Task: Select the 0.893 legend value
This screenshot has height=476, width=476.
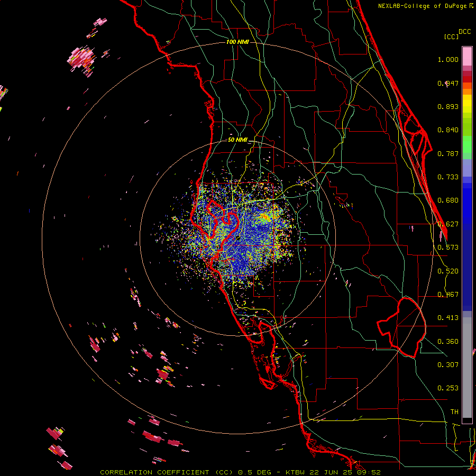Action: (x=448, y=106)
